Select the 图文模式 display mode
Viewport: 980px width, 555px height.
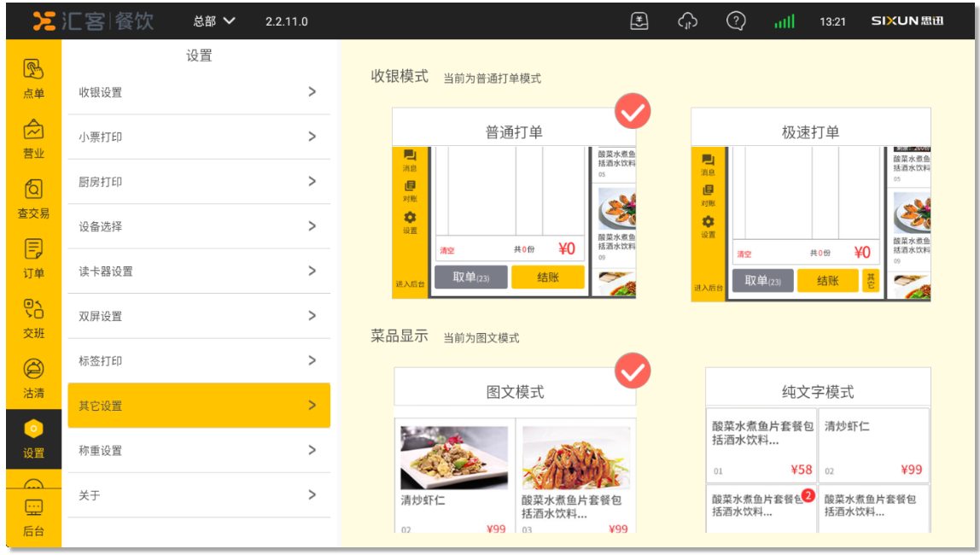click(515, 451)
